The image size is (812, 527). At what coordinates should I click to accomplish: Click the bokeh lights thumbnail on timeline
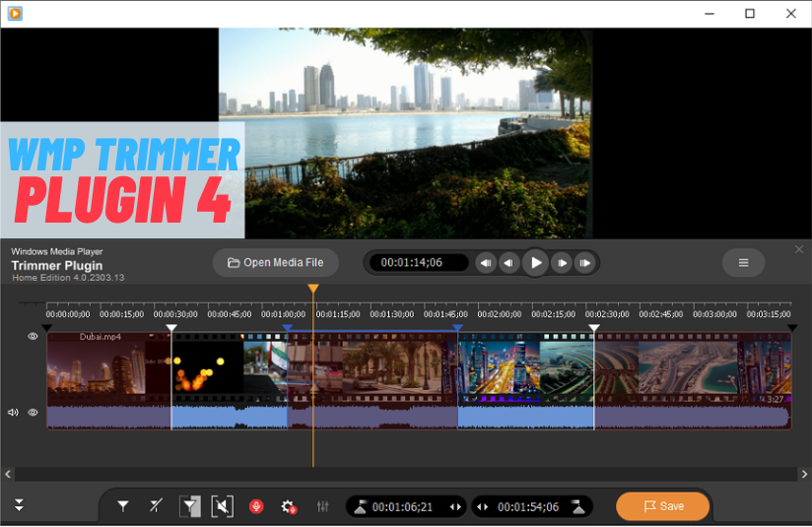(x=207, y=367)
